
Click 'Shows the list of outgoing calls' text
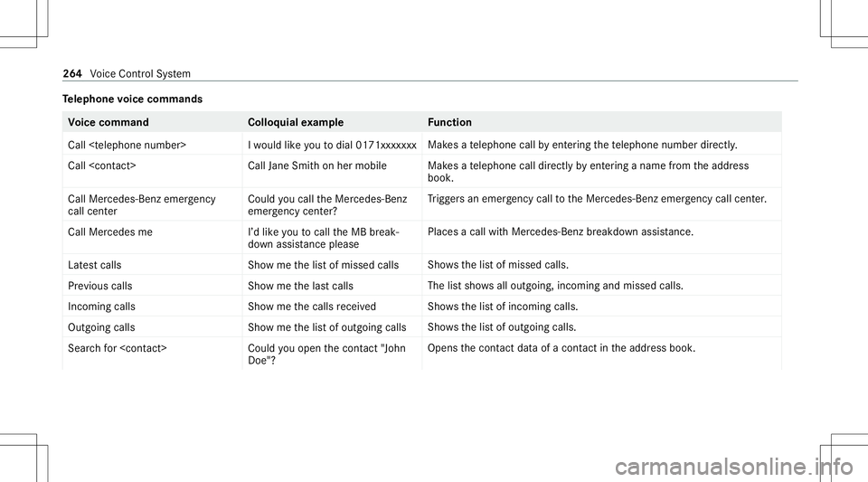(x=502, y=327)
